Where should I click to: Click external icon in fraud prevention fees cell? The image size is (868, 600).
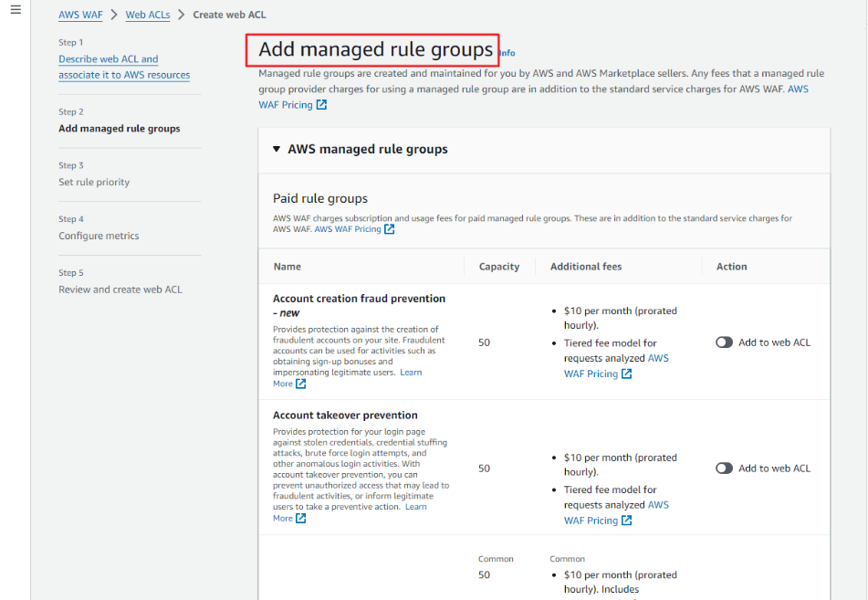(627, 374)
